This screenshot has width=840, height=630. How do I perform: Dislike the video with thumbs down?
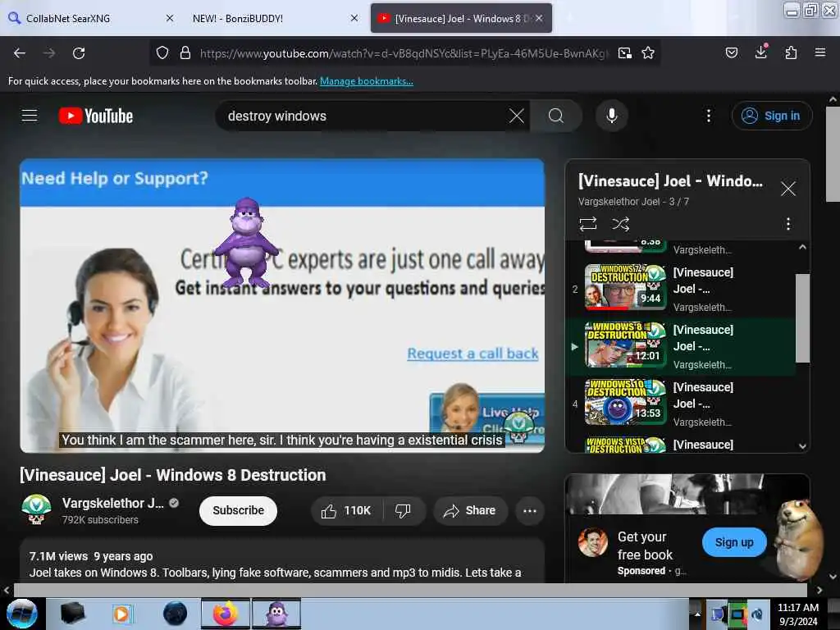tap(403, 510)
